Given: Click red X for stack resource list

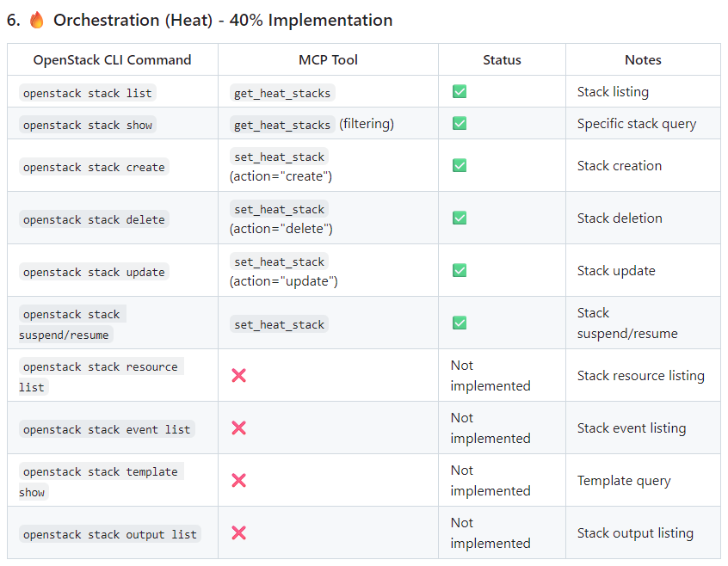Looking at the screenshot, I should point(239,375).
